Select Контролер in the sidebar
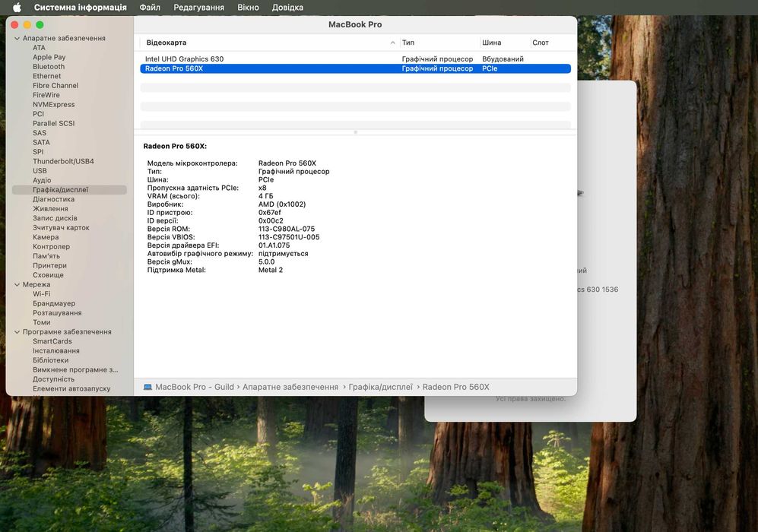 [51, 246]
